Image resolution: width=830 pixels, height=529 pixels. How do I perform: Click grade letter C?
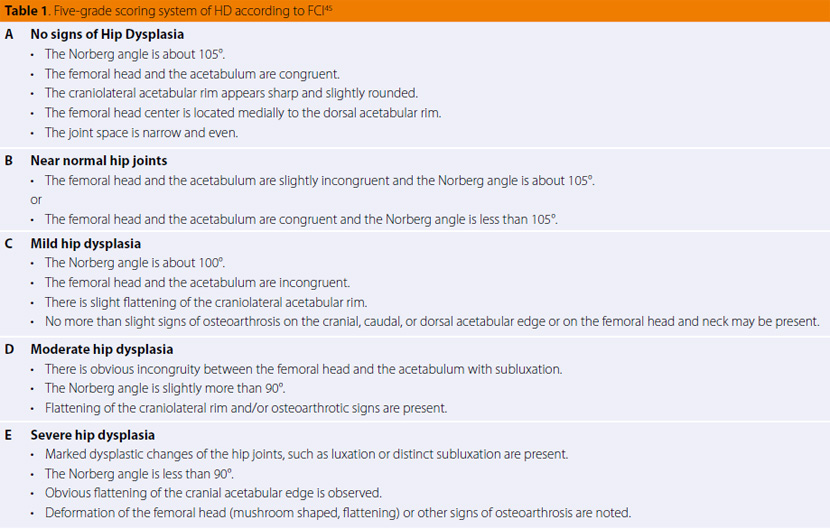point(8,244)
